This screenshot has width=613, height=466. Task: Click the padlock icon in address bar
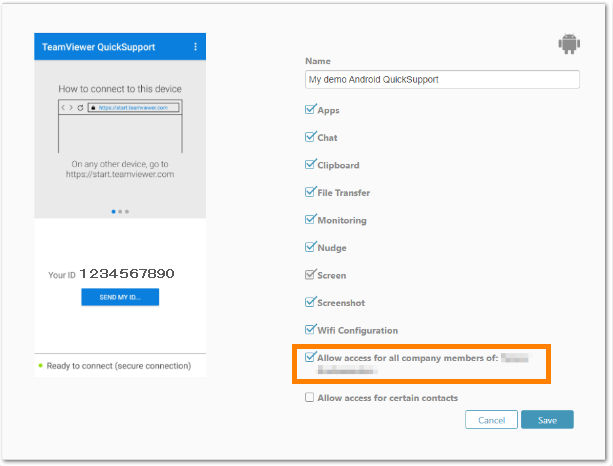[93, 108]
